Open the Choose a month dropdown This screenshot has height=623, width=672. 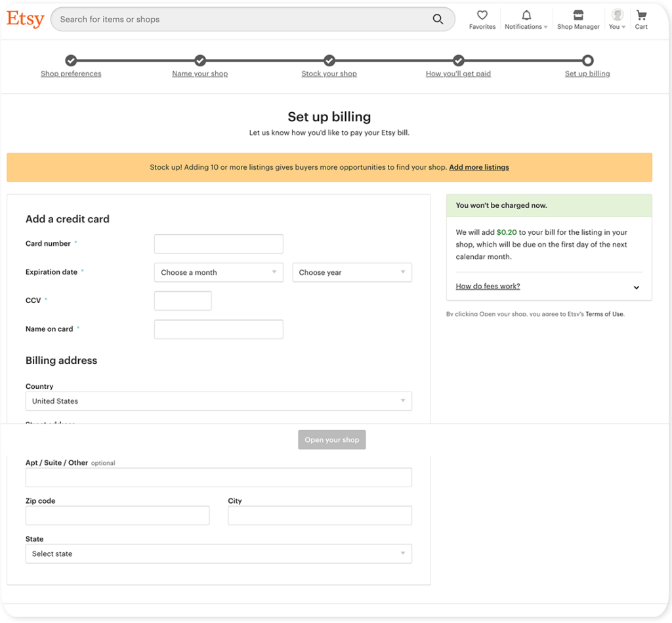219,272
